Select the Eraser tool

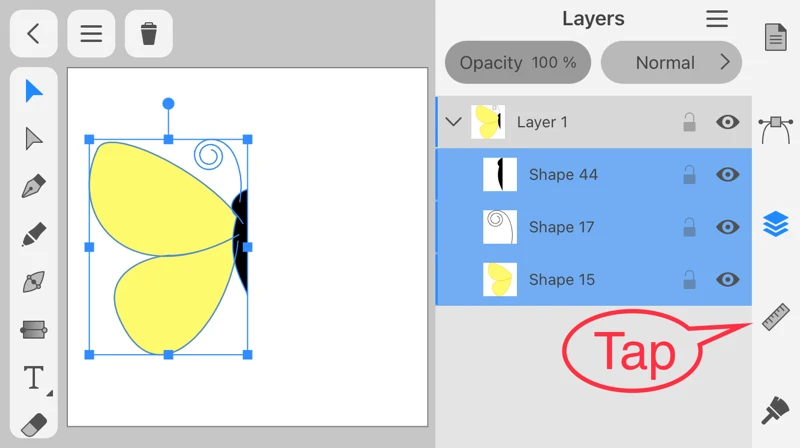tap(34, 424)
